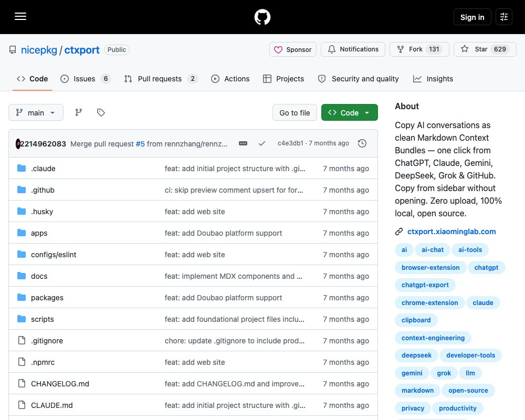The image size is (525, 420).
Task: Open the Issues tab
Action: (x=86, y=79)
